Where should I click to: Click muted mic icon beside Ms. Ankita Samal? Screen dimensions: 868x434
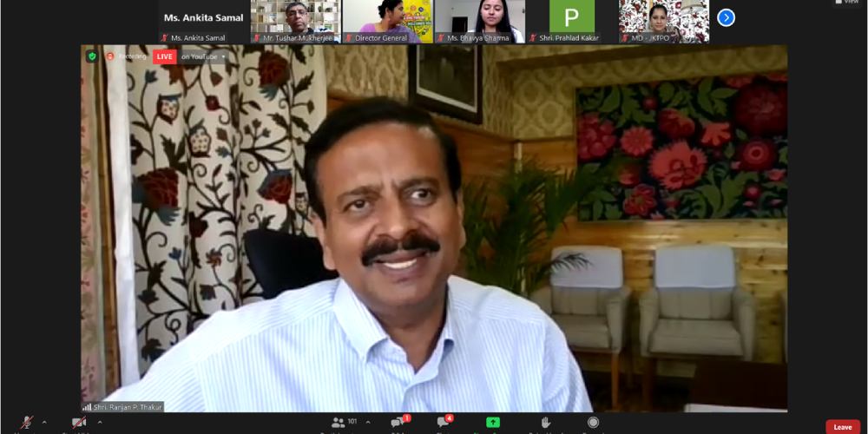point(164,38)
